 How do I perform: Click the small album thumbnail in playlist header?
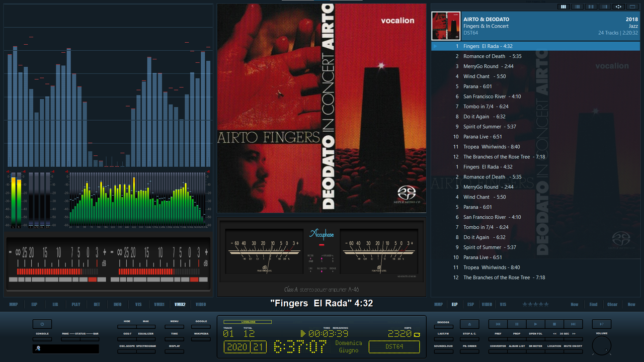[446, 26]
